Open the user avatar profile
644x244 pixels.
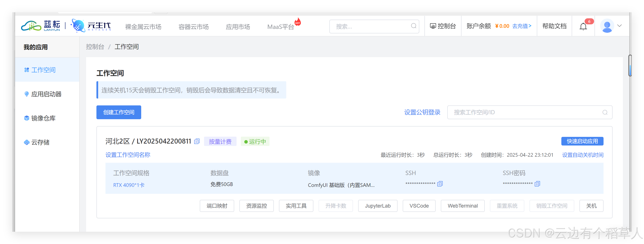coord(607,26)
